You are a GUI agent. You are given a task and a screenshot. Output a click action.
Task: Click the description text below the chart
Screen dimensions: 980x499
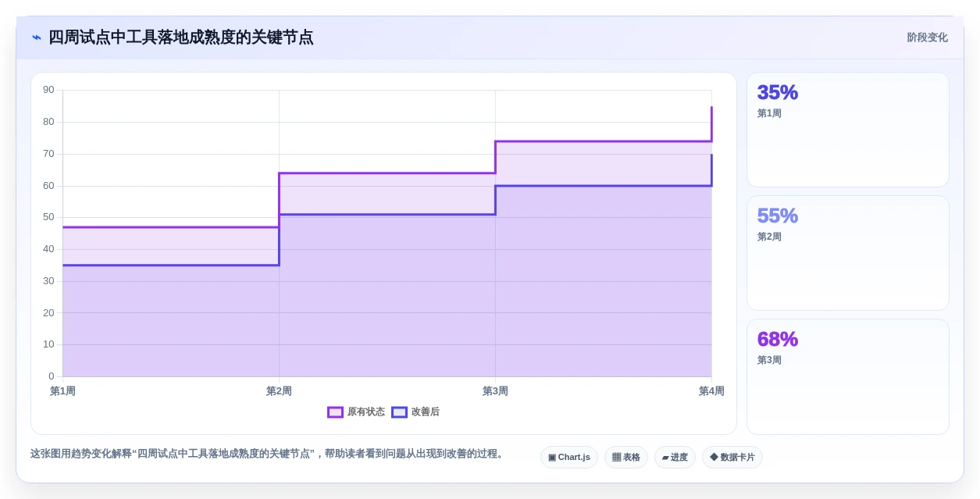pyautogui.click(x=268, y=454)
